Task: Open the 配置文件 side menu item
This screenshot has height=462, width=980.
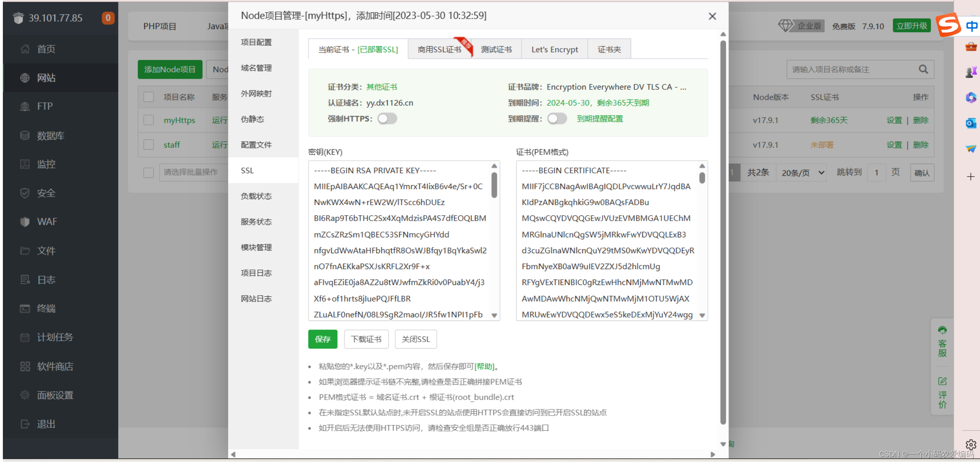Action: 256,145
